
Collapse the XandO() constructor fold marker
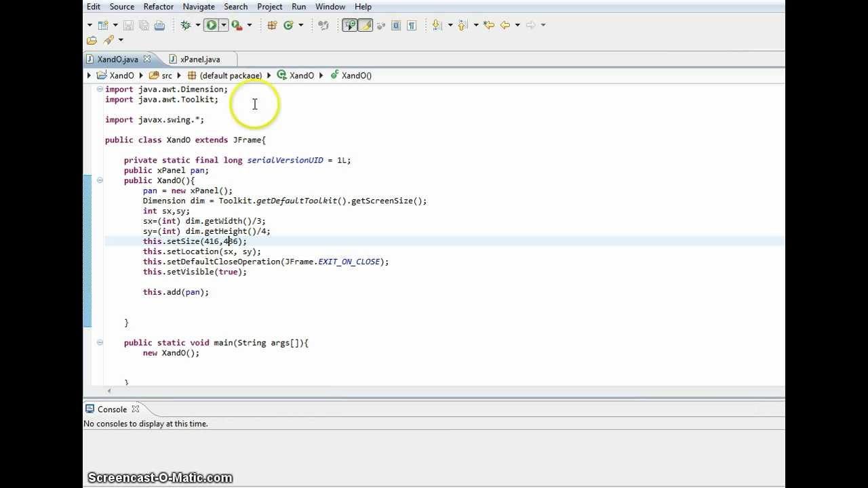[100, 180]
